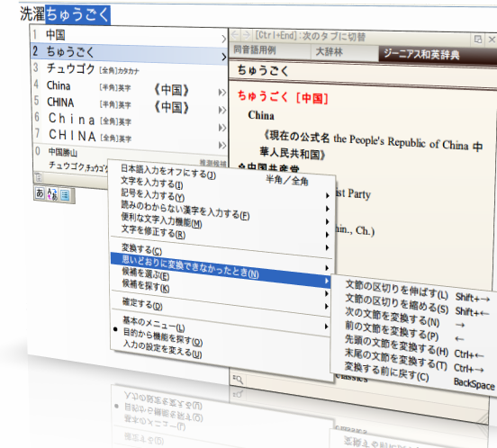This screenshot has width=497, height=448.
Task: Close the dictionary panel with X
Action: pyautogui.click(x=492, y=40)
